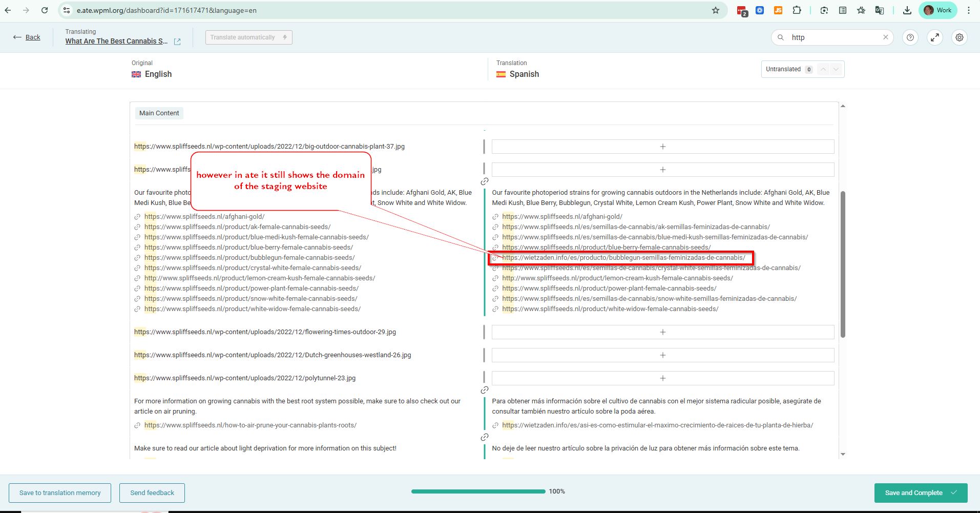Screen dimensions: 980x513
Task: Open the Extensions puzzle-piece menu
Action: (797, 10)
